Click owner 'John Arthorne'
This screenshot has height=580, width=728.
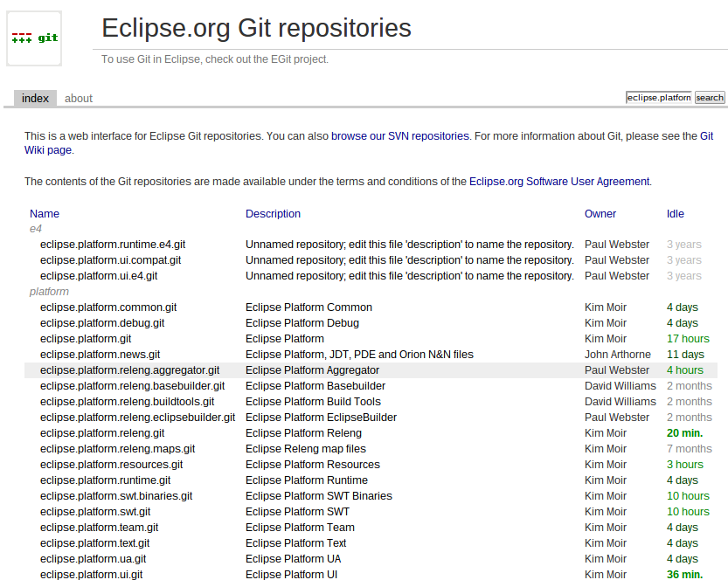coord(618,355)
